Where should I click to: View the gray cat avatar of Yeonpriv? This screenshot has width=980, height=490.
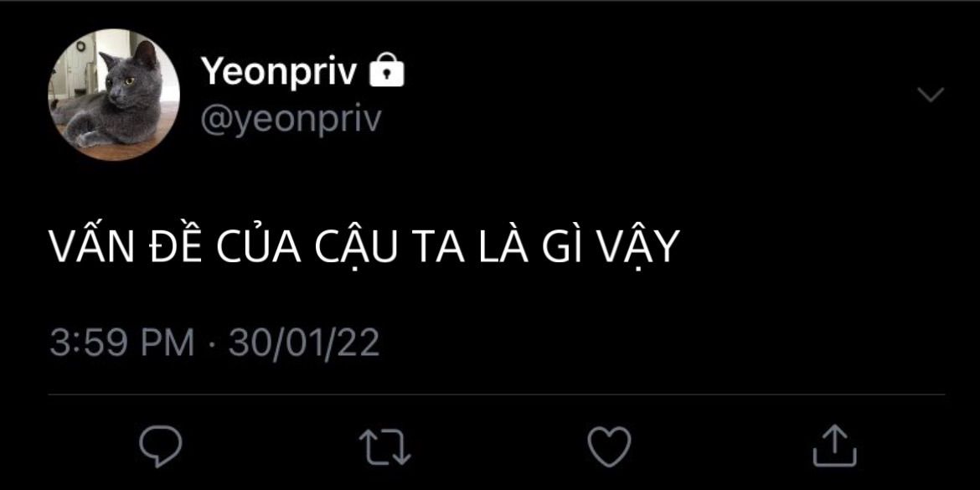coord(114,95)
